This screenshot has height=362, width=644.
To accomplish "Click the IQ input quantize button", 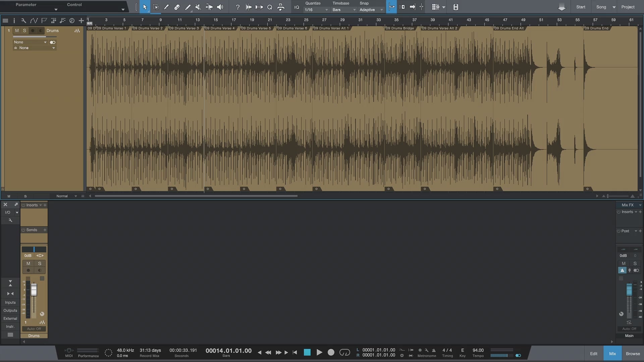I will pos(297,7).
